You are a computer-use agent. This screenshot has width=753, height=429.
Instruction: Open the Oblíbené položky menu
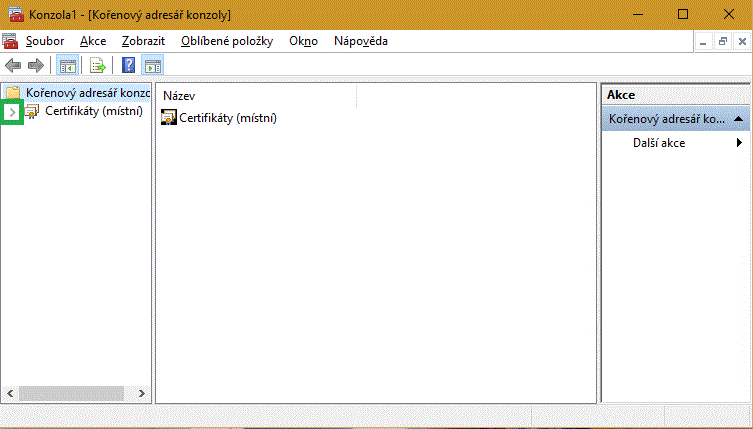(x=228, y=41)
